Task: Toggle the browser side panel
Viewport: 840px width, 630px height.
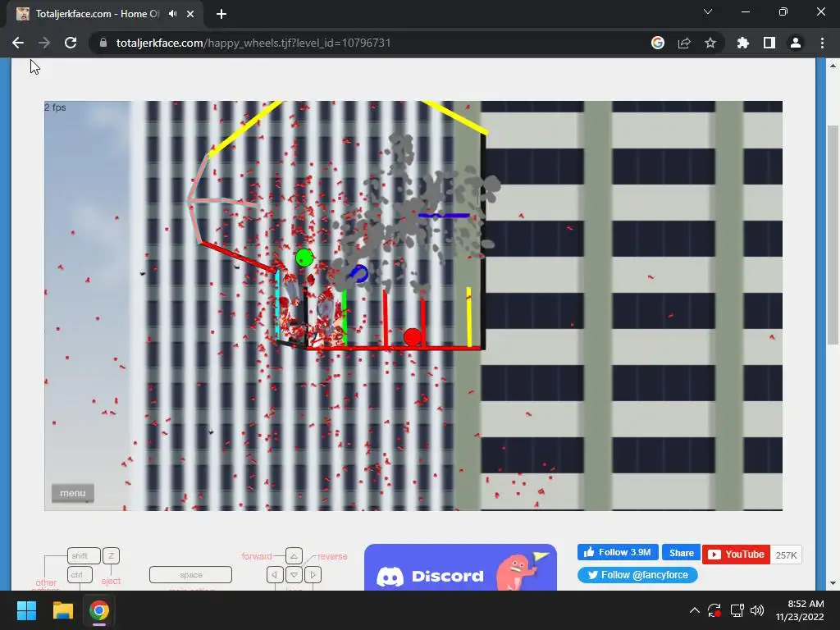Action: (769, 43)
